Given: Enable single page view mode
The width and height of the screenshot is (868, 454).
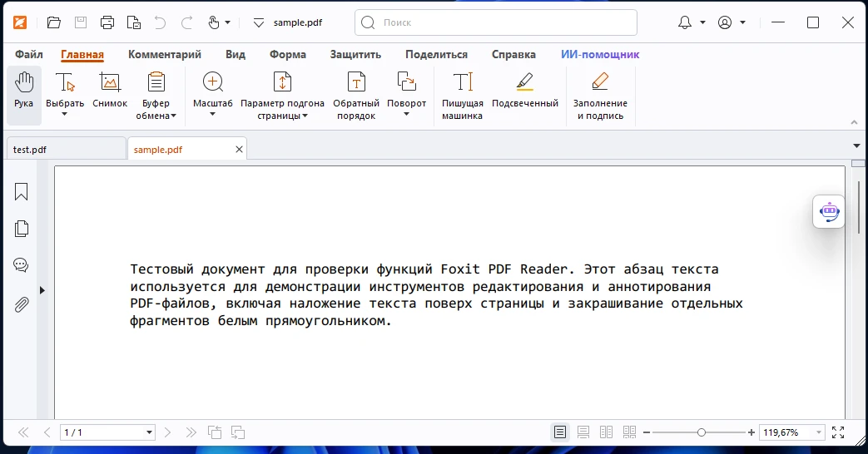Looking at the screenshot, I should (560, 432).
